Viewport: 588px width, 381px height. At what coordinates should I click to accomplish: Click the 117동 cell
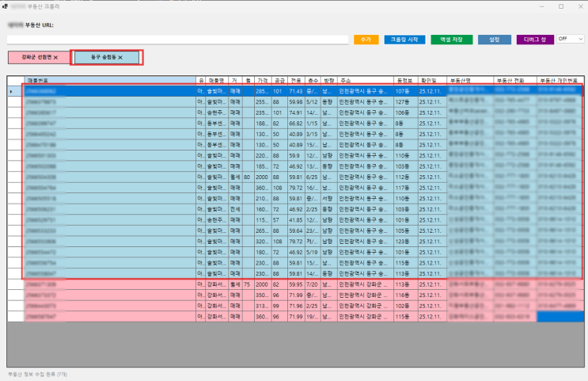(x=405, y=188)
